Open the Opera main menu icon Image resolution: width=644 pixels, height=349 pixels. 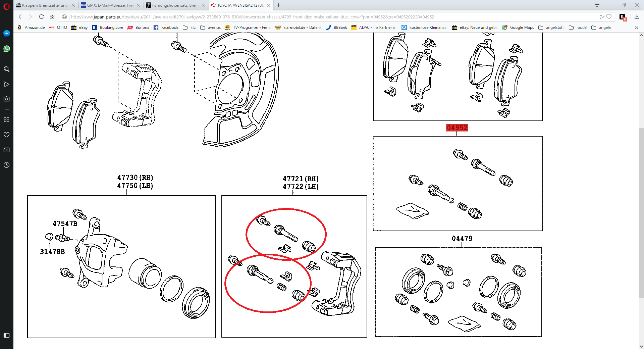[6, 6]
